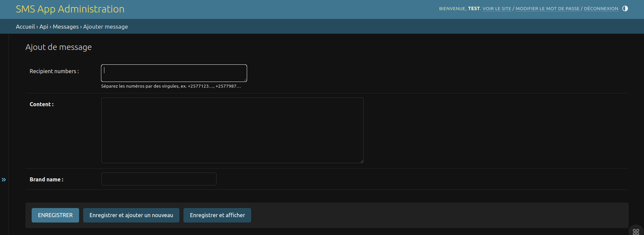The height and width of the screenshot is (235, 644).
Task: Click the SMS App Administration site title
Action: (x=70, y=9)
